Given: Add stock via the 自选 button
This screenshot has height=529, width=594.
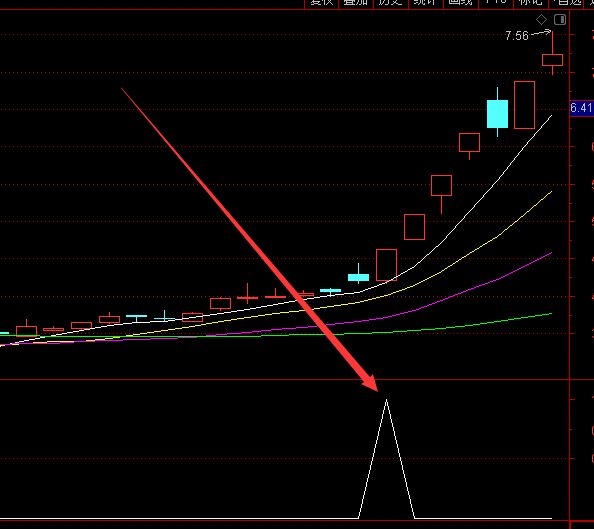Looking at the screenshot, I should pos(566,2).
